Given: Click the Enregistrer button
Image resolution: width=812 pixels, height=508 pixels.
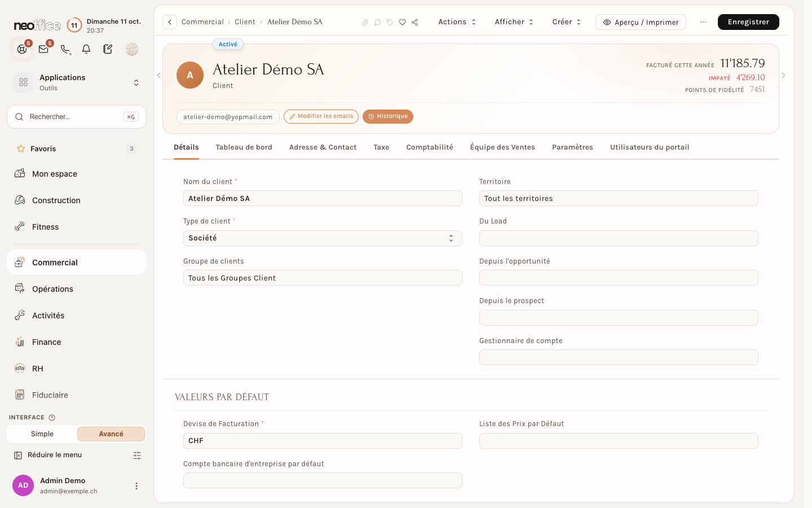Looking at the screenshot, I should point(748,22).
